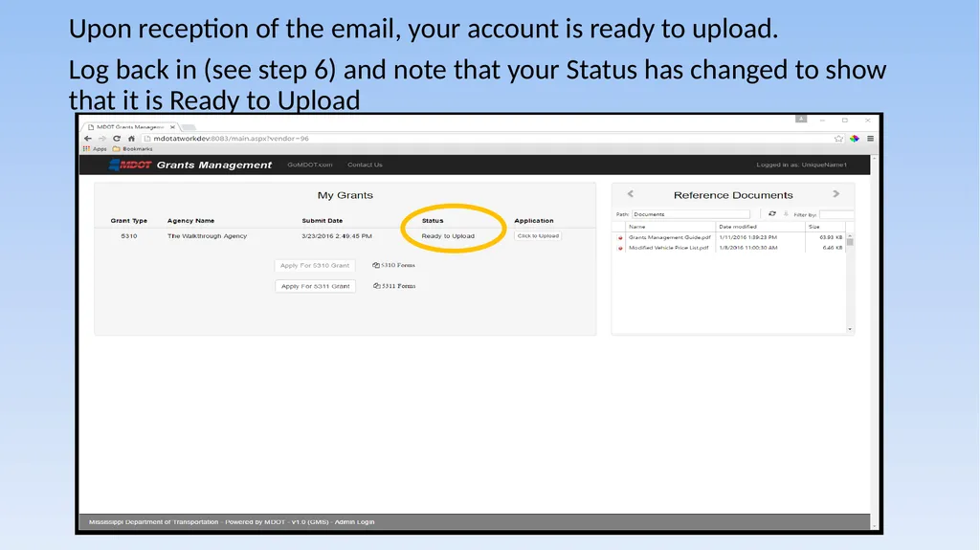Go to next Reference Documents panel

835,194
